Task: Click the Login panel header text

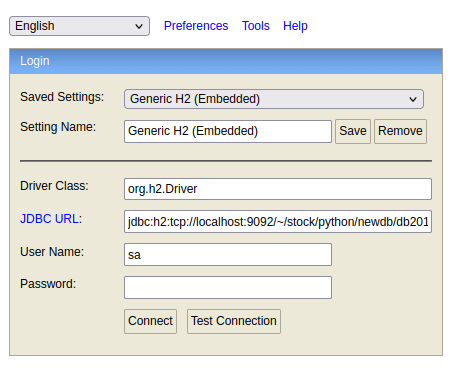Action: coord(35,61)
